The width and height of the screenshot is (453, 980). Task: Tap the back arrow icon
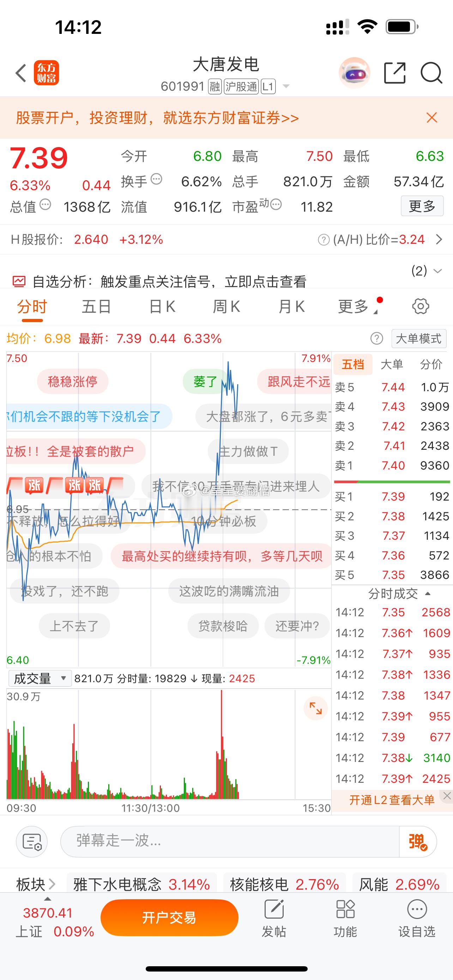click(21, 73)
